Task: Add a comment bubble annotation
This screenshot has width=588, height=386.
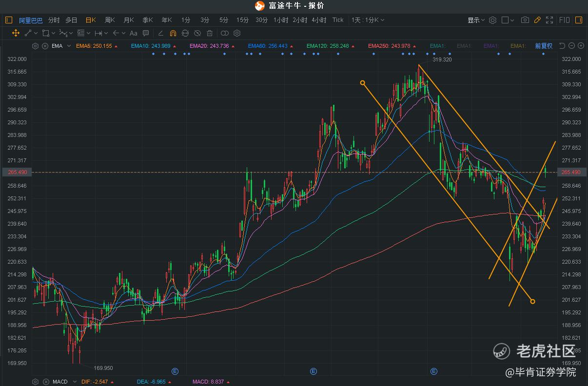Action: pyautogui.click(x=146, y=33)
